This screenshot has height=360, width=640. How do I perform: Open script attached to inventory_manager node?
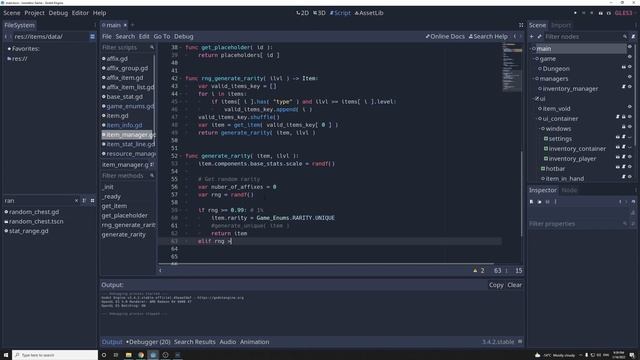(624, 87)
